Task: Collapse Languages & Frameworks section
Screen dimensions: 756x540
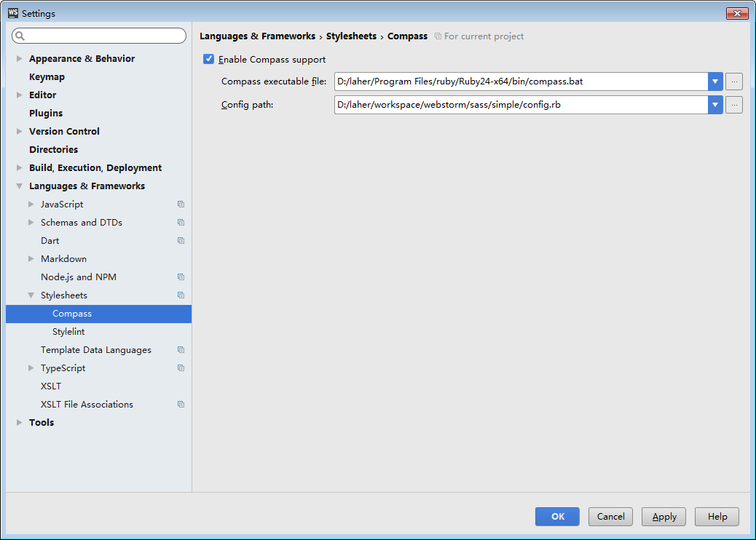Action: click(19, 186)
